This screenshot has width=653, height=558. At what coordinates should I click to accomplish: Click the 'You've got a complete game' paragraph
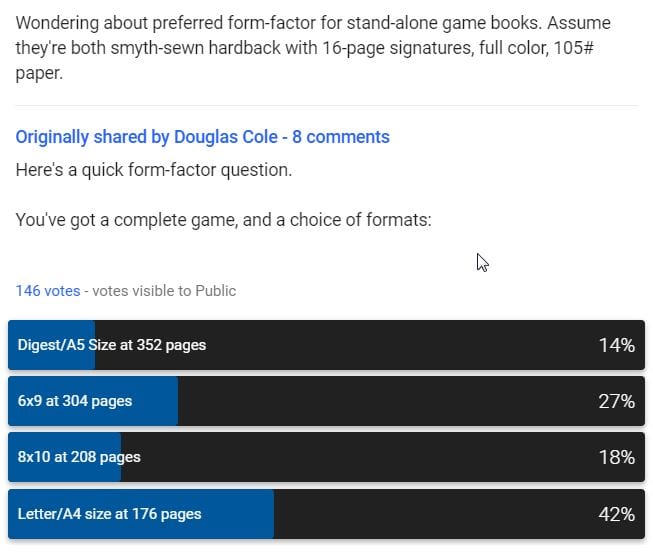click(x=224, y=220)
